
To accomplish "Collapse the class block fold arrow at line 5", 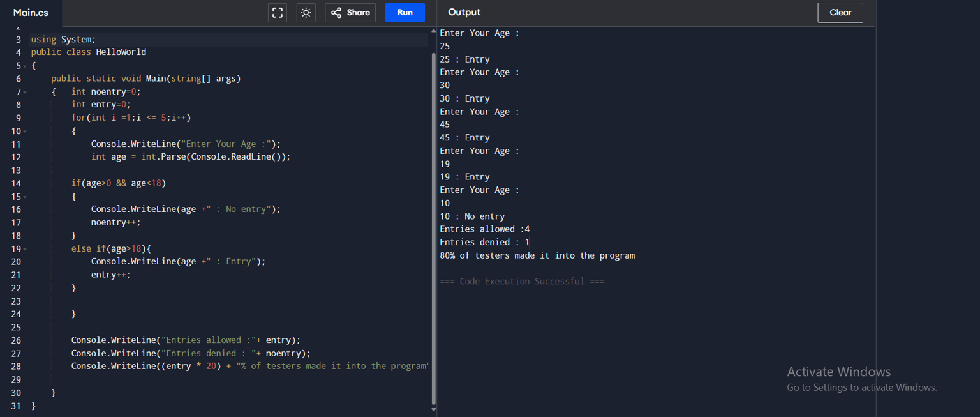I will [x=25, y=66].
